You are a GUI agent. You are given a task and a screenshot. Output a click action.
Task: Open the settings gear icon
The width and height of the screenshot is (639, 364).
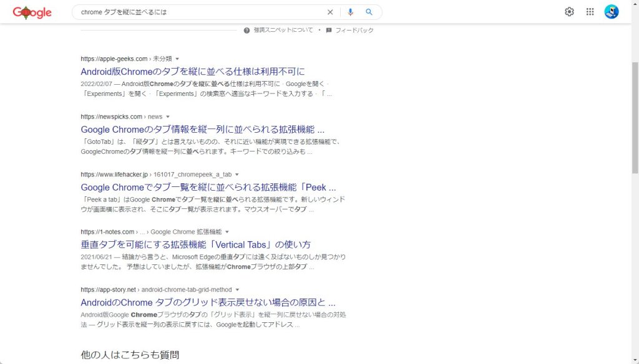pos(569,12)
